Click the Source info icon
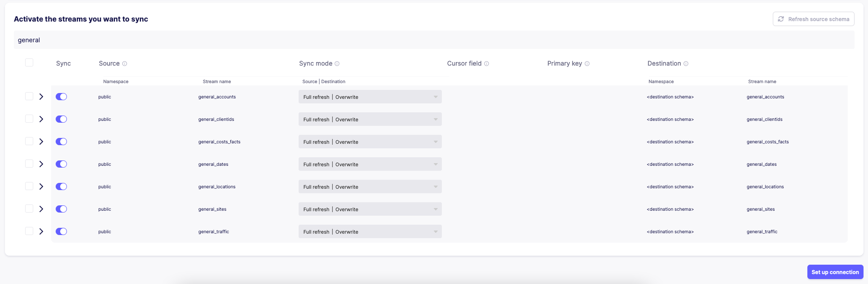The height and width of the screenshot is (284, 868). click(125, 64)
